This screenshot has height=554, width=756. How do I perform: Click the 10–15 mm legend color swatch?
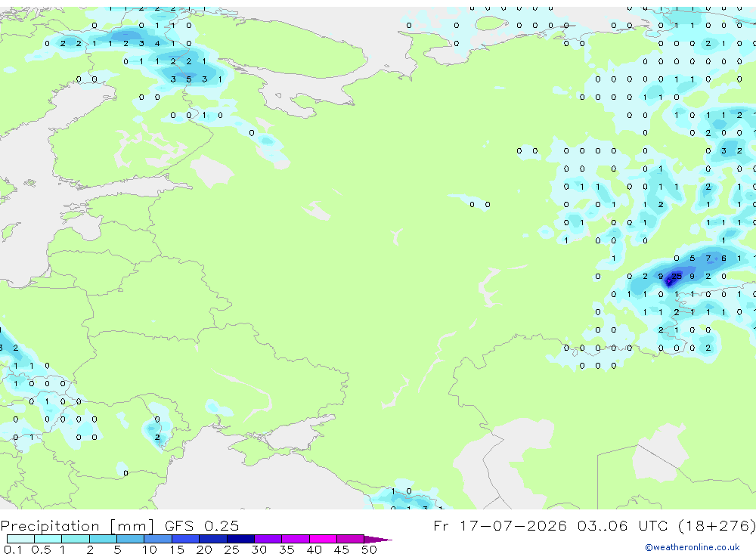click(x=158, y=539)
